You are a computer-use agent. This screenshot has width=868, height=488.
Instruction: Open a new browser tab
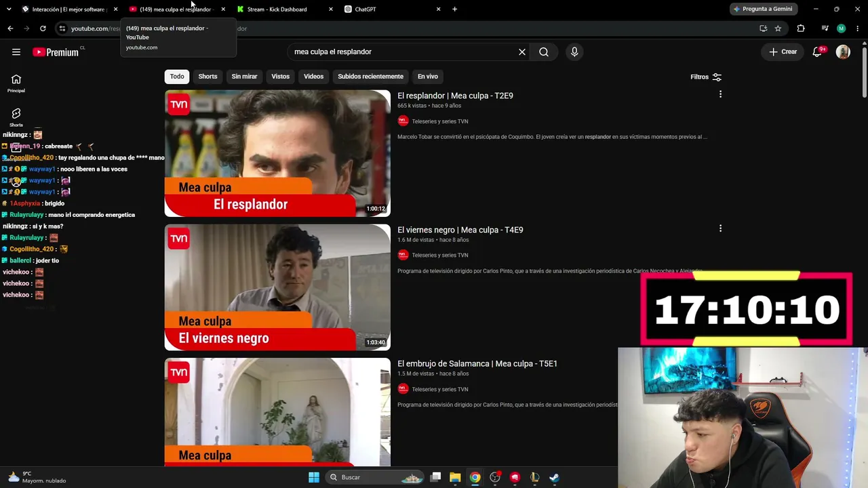pyautogui.click(x=454, y=9)
